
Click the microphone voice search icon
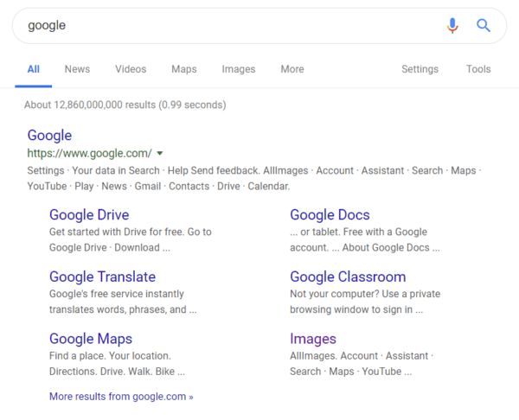[452, 26]
